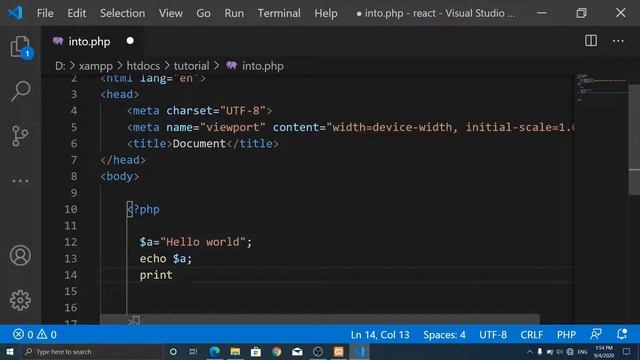Image resolution: width=640 pixels, height=360 pixels.
Task: Open the Edit menu
Action: click(x=77, y=13)
